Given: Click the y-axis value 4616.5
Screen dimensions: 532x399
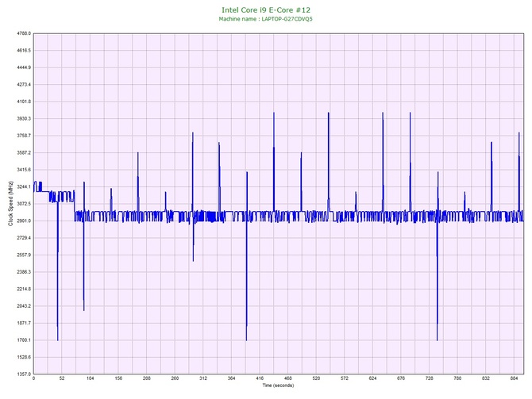Looking at the screenshot, I should click(x=24, y=51).
